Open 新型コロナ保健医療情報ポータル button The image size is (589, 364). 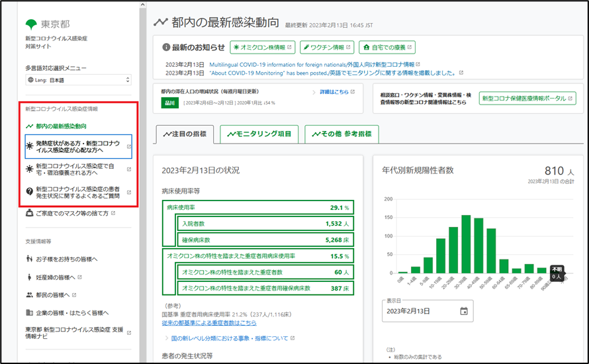[527, 99]
